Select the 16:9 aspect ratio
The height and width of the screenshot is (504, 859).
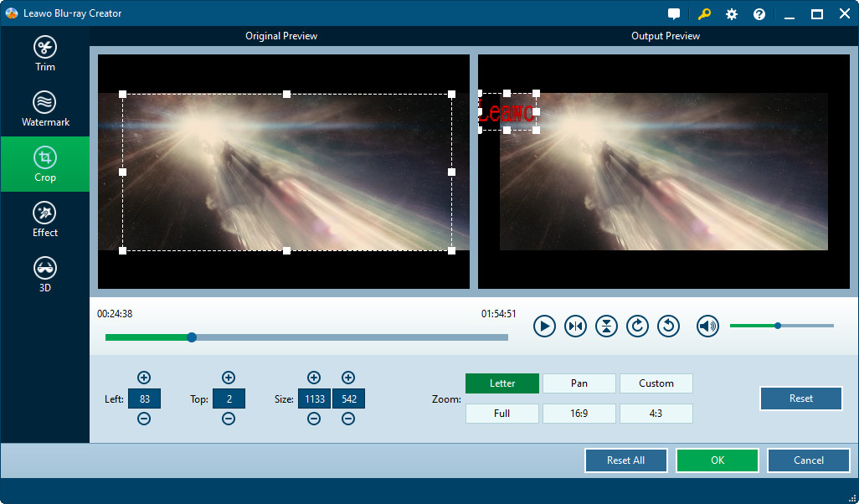coord(579,413)
